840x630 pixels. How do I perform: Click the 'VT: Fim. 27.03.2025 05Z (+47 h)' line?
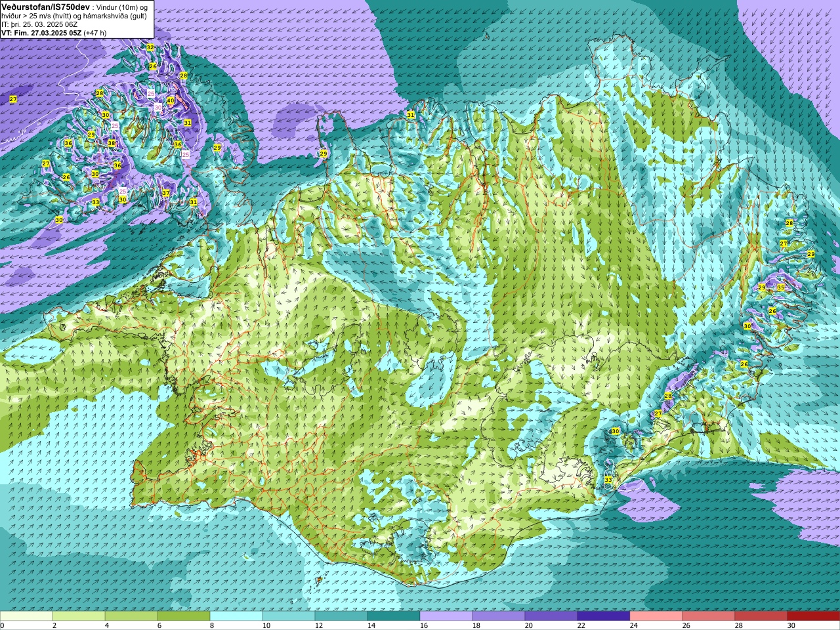click(x=54, y=32)
